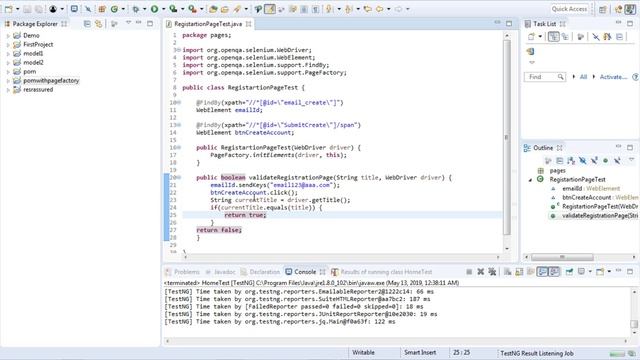Select the Outline tab
640x360 pixels.
click(x=543, y=148)
